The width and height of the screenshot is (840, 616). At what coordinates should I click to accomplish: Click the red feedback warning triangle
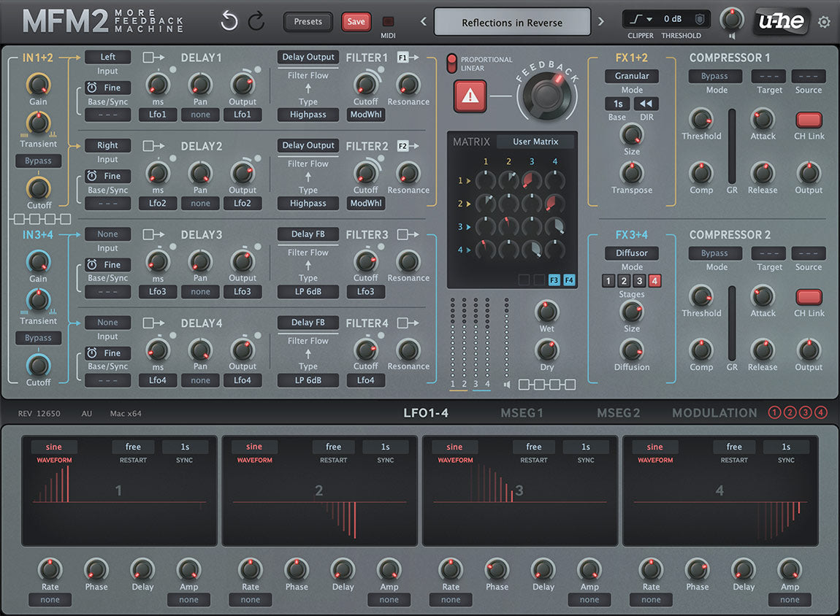pos(470,96)
